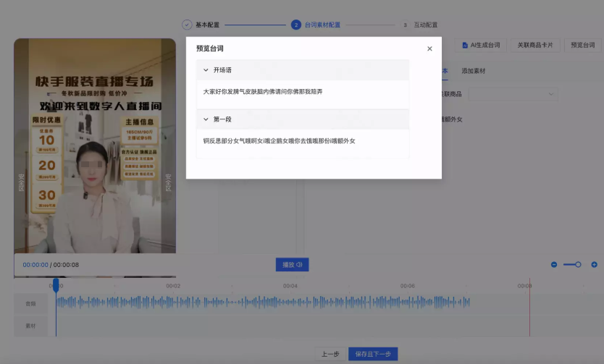
Task: Click the 预览台词 button at top right
Action: pyautogui.click(x=582, y=45)
